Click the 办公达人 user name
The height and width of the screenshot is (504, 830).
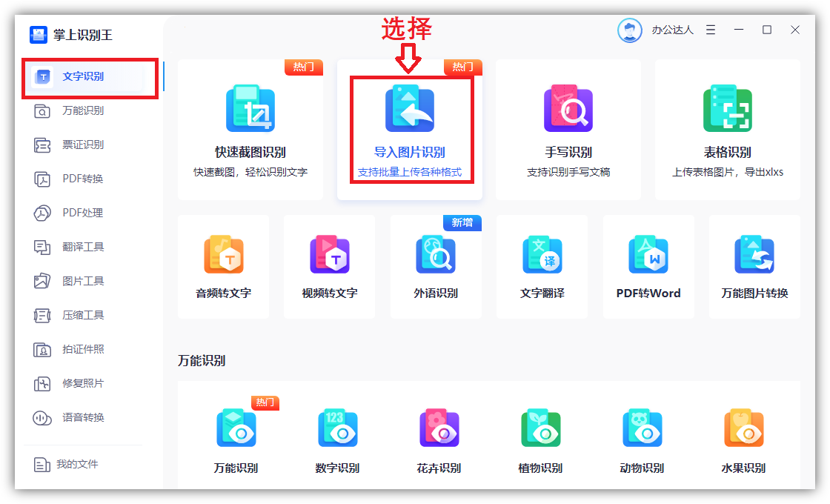click(672, 30)
